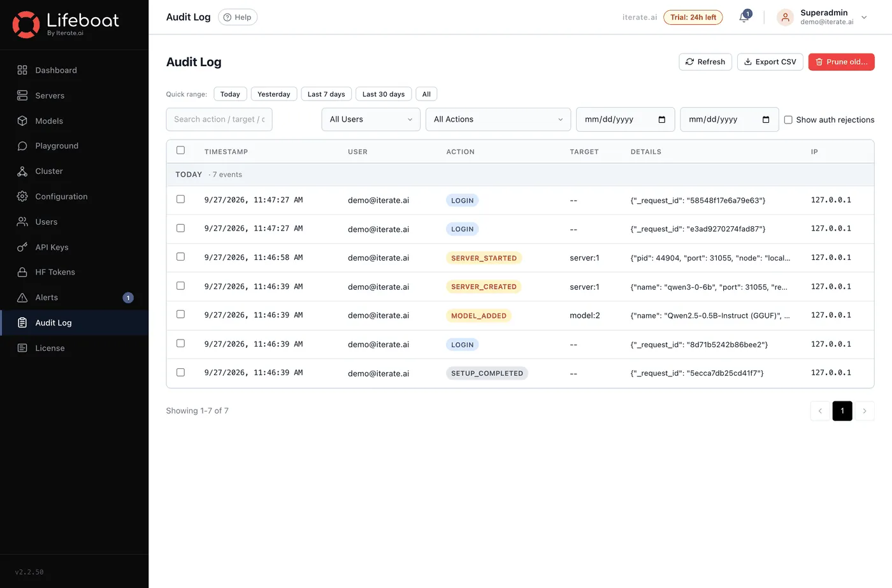Click the Playground chat bubble icon

[x=22, y=146]
